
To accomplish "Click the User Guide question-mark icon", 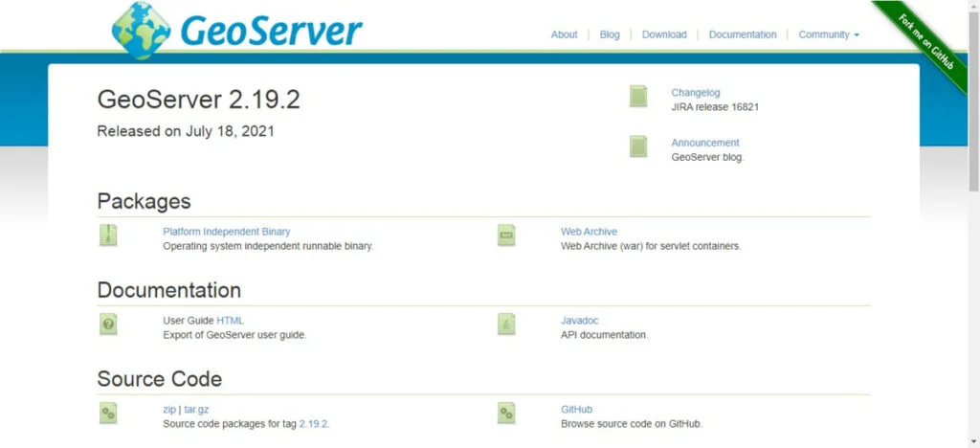I will [108, 325].
